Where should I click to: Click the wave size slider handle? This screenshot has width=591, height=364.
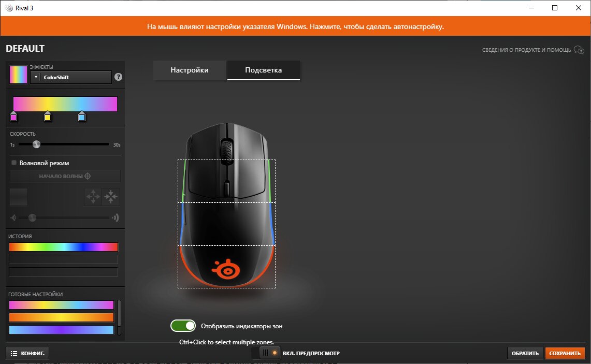[x=33, y=217]
